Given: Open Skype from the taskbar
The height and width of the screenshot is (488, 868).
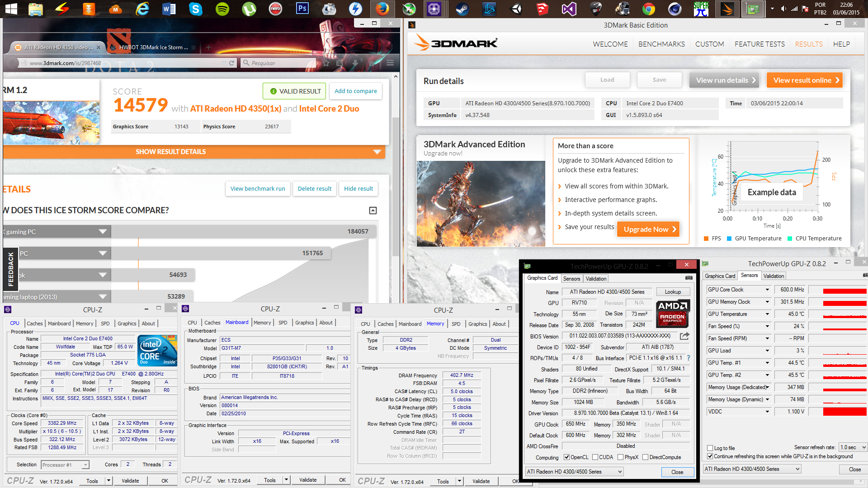Looking at the screenshot, I should (x=196, y=9).
